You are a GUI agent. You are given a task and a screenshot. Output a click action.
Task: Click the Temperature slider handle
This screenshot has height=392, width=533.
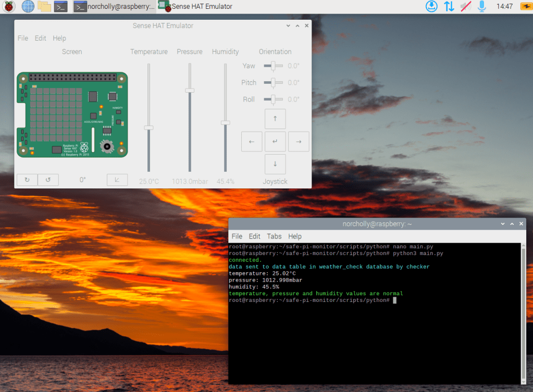pyautogui.click(x=148, y=128)
